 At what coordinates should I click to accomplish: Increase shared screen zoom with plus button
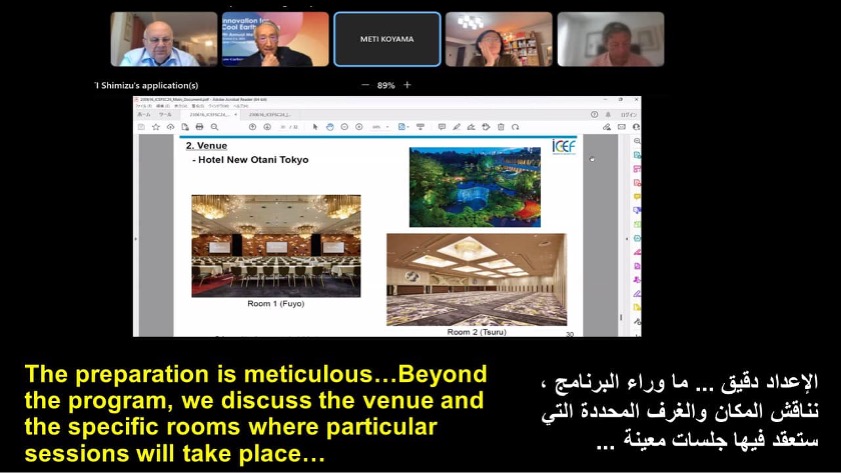[x=407, y=85]
